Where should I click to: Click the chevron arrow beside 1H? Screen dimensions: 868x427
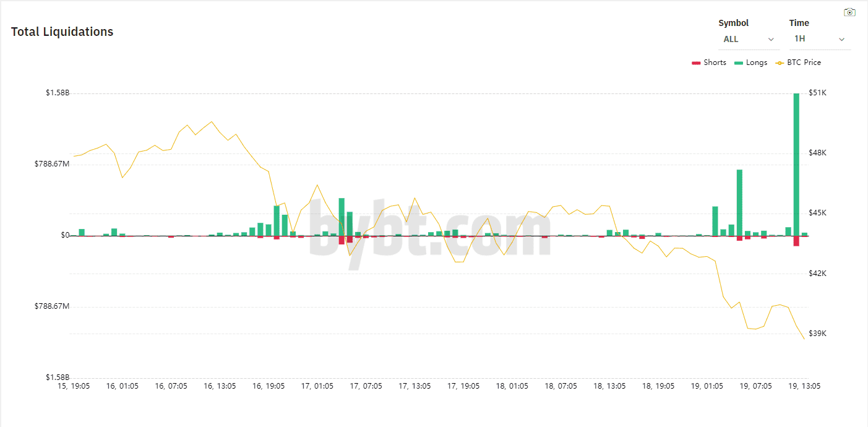841,39
